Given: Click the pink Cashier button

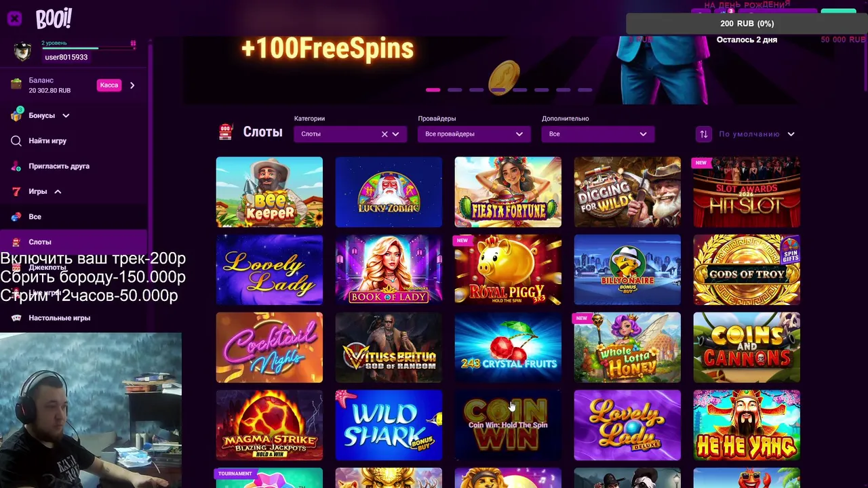Looking at the screenshot, I should tap(108, 85).
